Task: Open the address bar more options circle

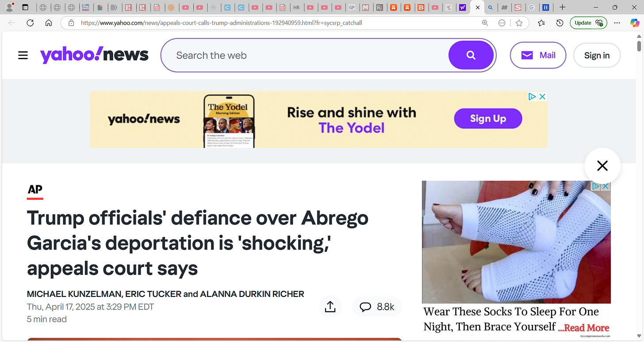Action: click(x=502, y=23)
